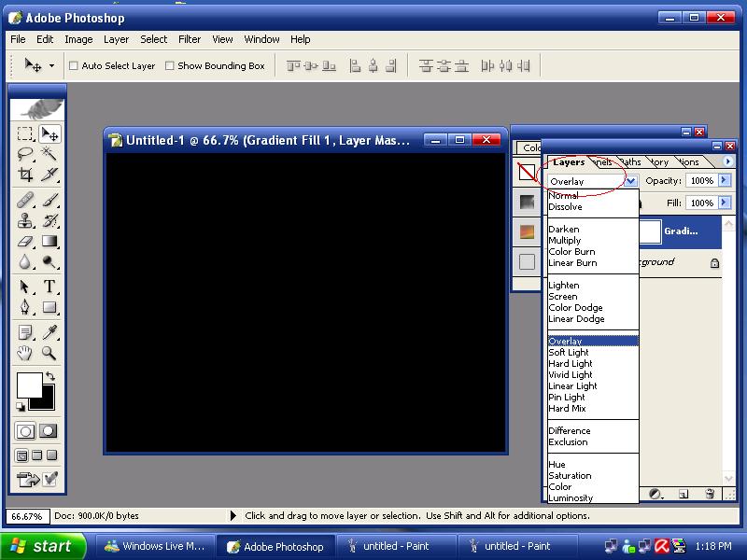Click the black background color swatch
747x560 pixels.
(43, 399)
